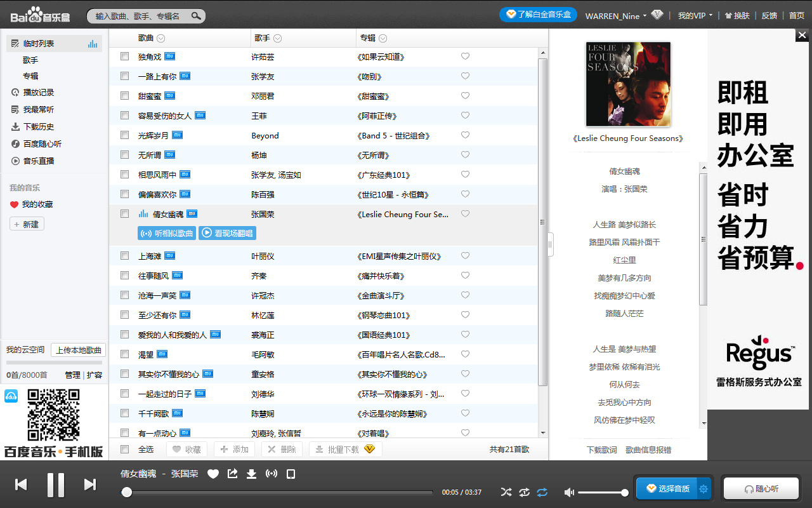Click the song progress bar

click(x=279, y=492)
